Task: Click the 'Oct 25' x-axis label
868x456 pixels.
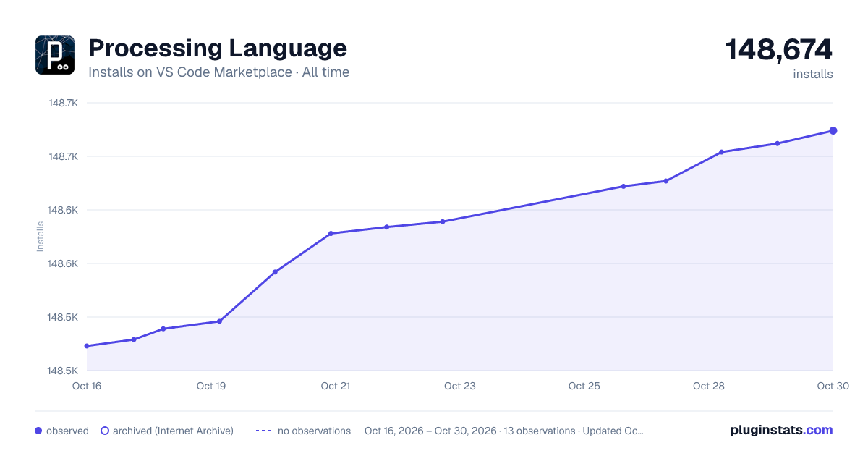Action: 584,386
